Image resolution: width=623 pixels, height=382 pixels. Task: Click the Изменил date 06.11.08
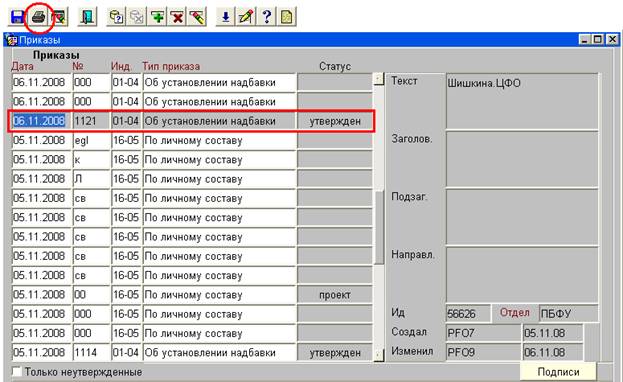pyautogui.click(x=553, y=352)
